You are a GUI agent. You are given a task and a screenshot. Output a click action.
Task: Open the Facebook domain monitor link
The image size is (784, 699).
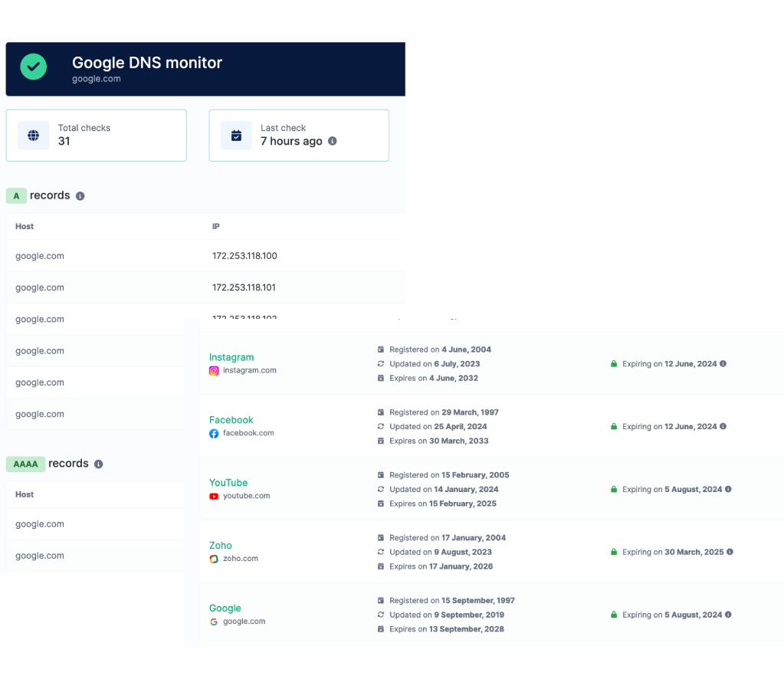231,420
